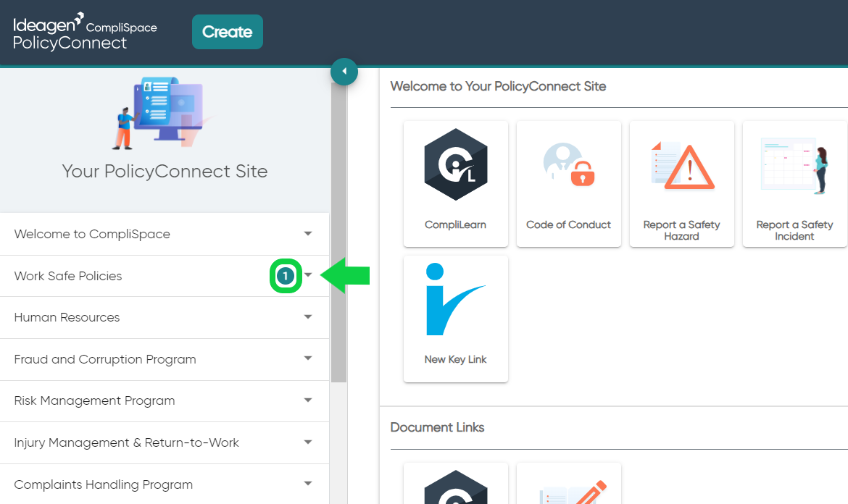Screen dimensions: 848x504
Task: Expand the Work Safe Policies dropdown arrow
Action: (x=308, y=275)
